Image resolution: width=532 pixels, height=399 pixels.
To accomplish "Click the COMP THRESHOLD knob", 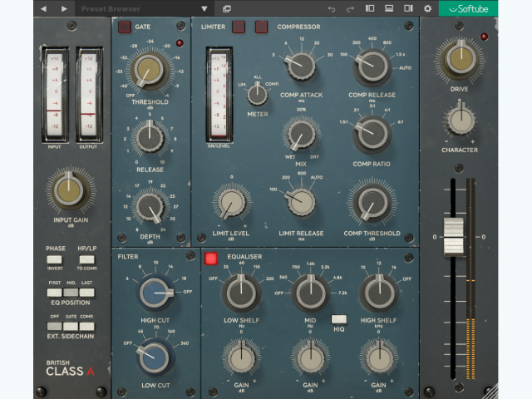I will (372, 203).
